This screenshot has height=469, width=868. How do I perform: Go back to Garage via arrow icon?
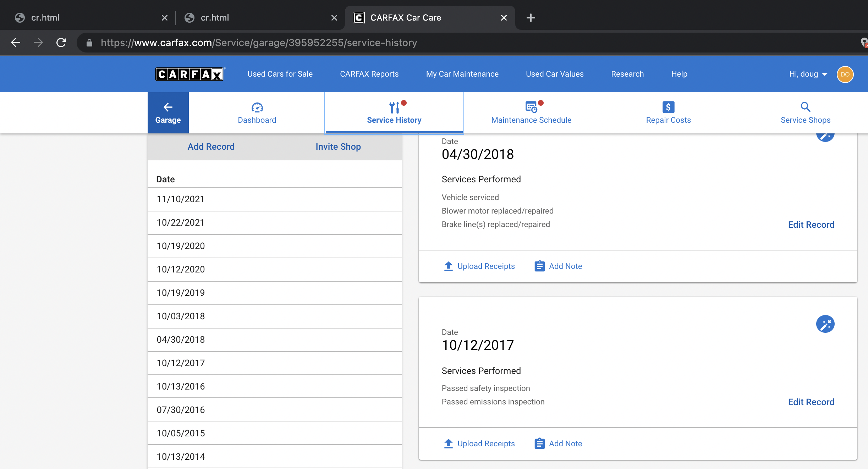168,107
